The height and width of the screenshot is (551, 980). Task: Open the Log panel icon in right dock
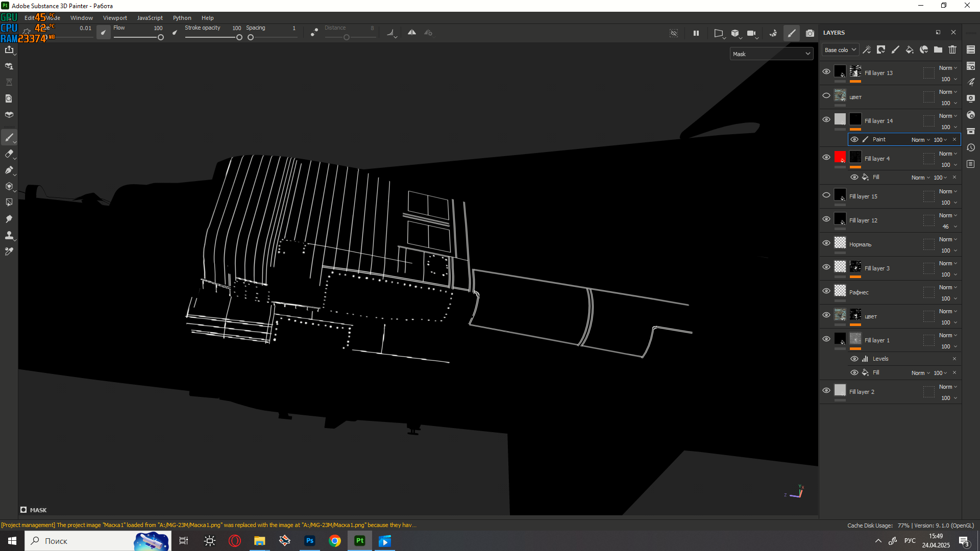(971, 164)
